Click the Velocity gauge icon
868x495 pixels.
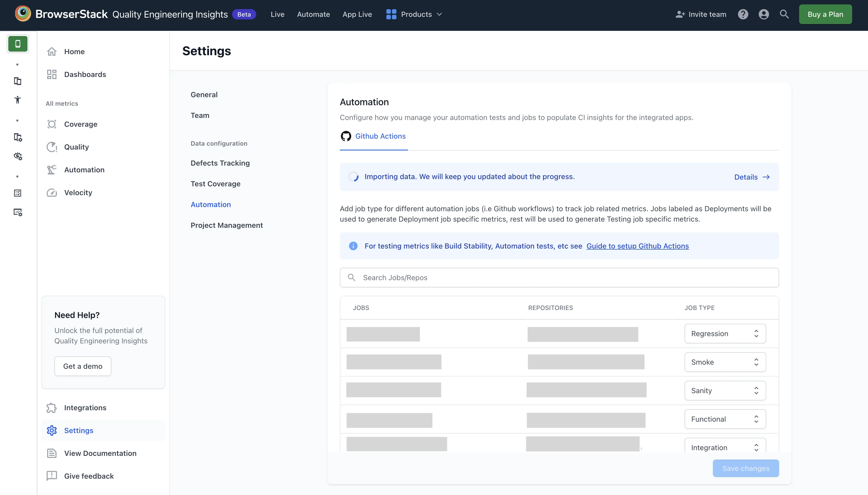[52, 192]
